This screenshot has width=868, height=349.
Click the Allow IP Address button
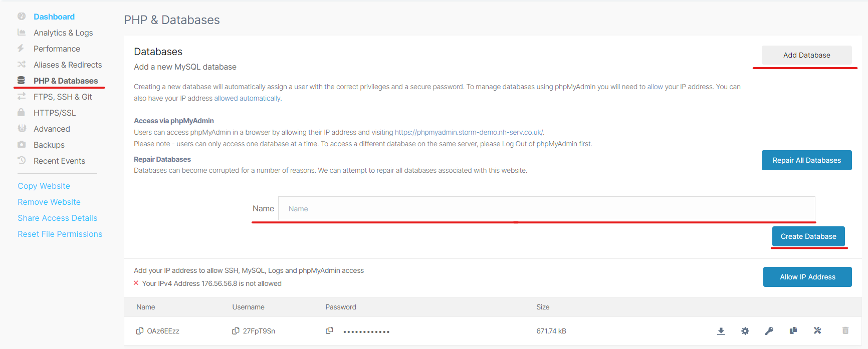click(807, 277)
